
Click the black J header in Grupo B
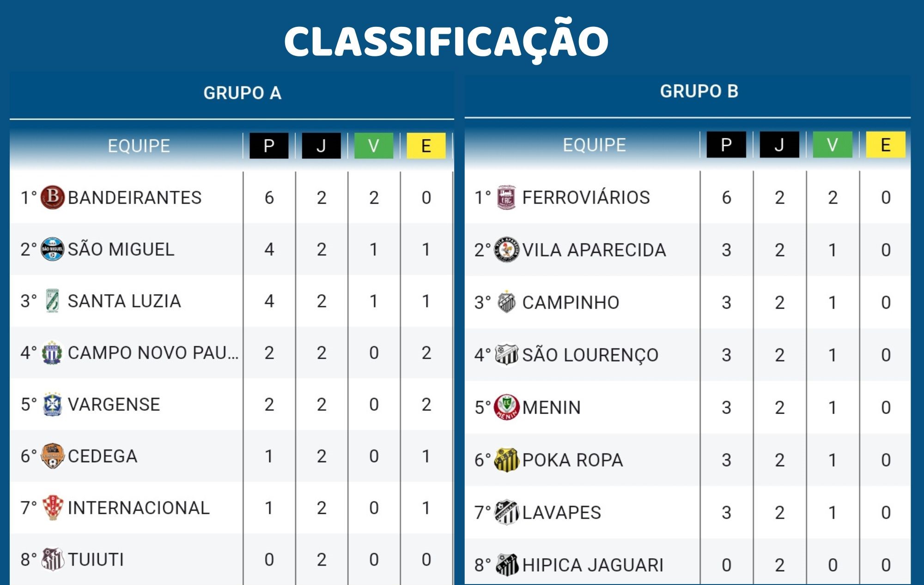tap(779, 145)
